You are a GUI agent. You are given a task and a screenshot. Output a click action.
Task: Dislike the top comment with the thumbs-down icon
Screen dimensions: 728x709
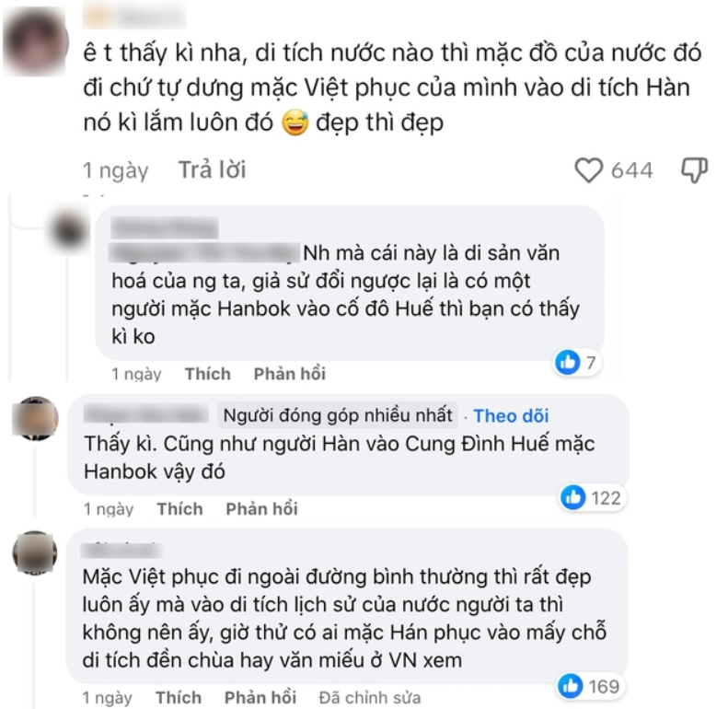[x=694, y=170]
